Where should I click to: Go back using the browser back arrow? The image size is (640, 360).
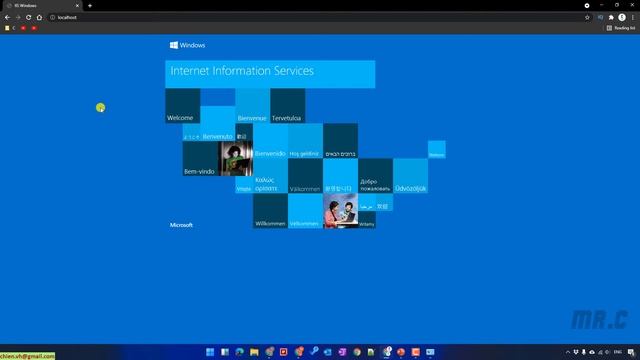pyautogui.click(x=7, y=18)
